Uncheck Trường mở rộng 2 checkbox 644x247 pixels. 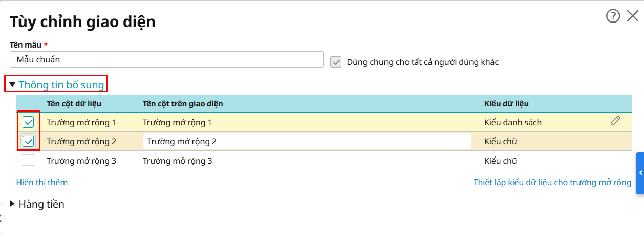coord(28,141)
